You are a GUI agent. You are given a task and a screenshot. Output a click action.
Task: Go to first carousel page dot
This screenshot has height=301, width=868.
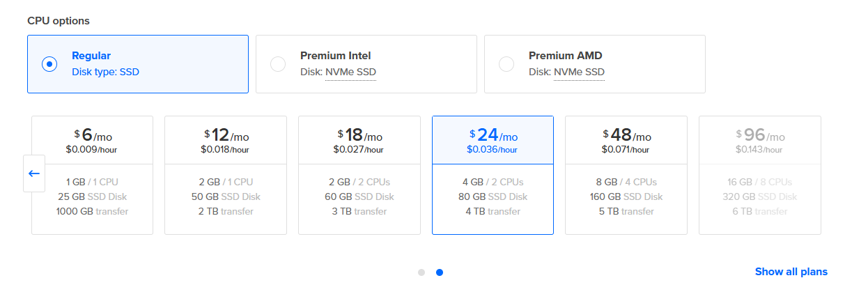pyautogui.click(x=421, y=272)
